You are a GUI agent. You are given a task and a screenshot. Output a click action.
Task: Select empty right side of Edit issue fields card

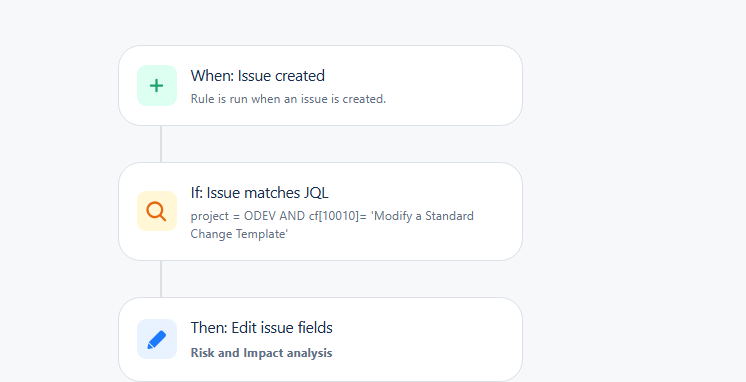(x=428, y=340)
